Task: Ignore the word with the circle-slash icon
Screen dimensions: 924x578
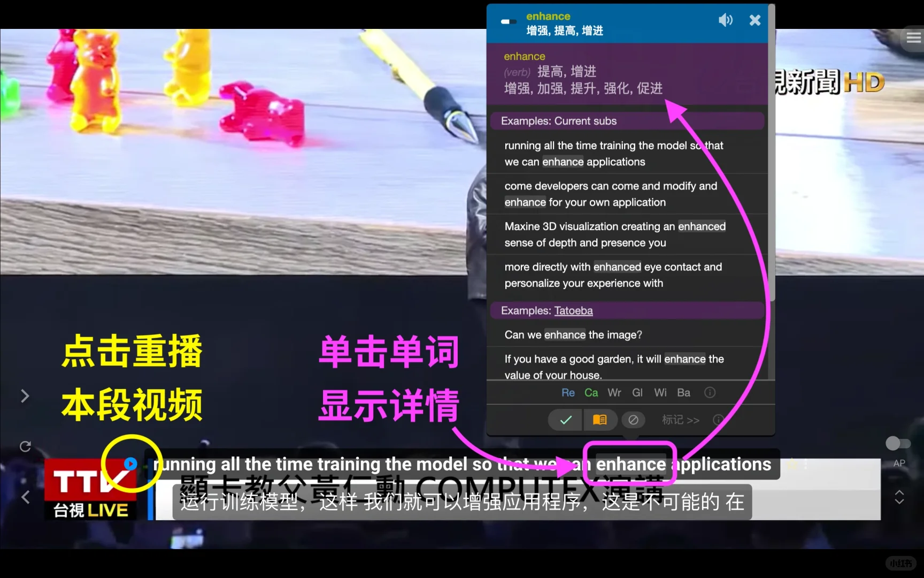Action: (633, 420)
